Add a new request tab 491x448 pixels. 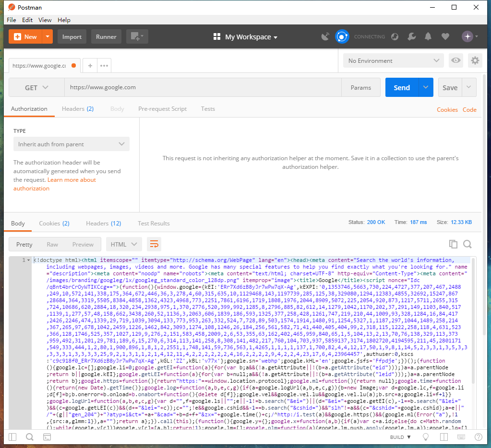[x=90, y=66]
